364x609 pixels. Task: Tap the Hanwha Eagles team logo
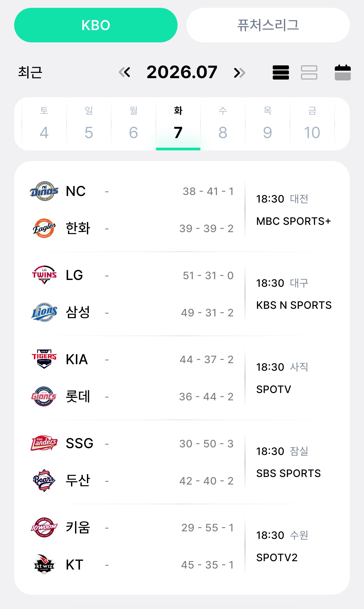[x=44, y=228]
